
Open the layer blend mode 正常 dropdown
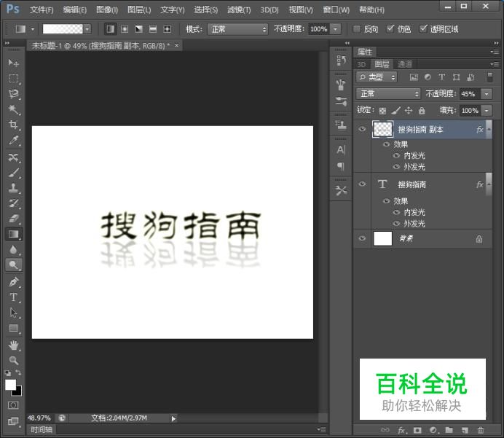(x=388, y=94)
